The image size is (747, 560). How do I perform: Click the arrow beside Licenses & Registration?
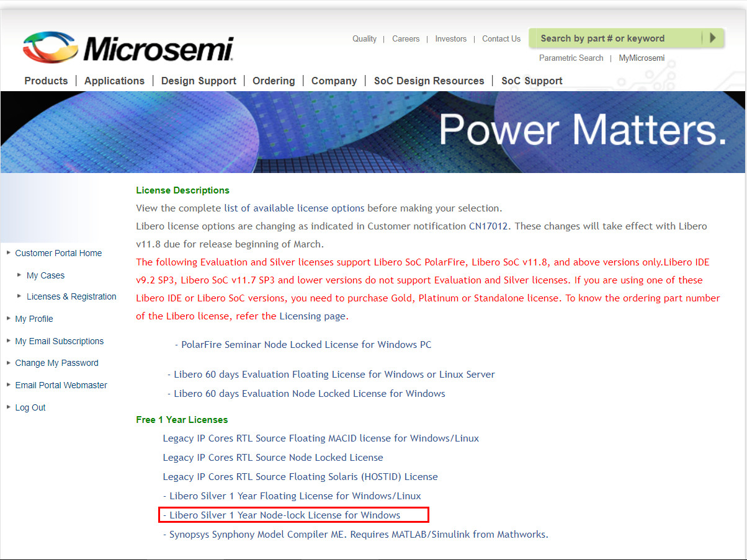click(20, 296)
